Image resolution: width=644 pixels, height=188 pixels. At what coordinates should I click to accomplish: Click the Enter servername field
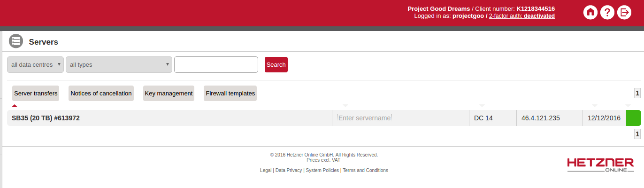[364, 118]
